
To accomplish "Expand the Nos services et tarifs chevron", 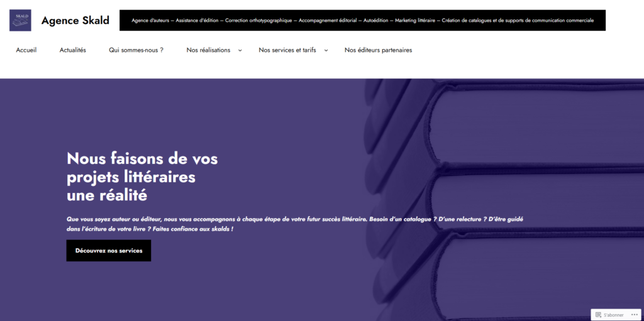I will 326,51.
